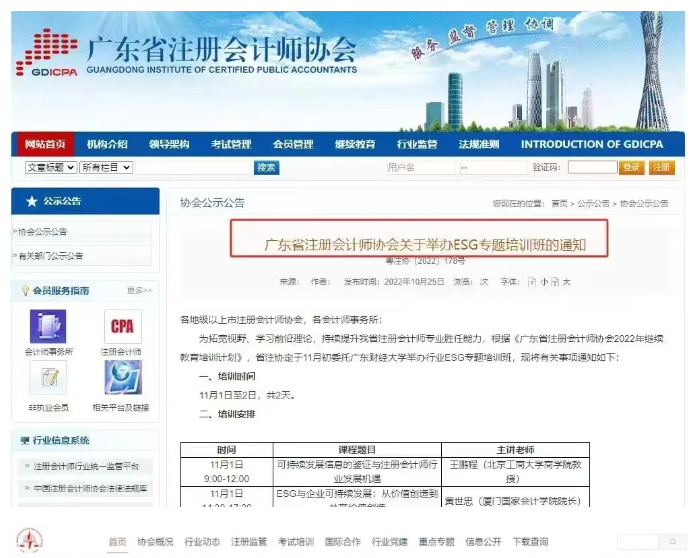Click the monitor icon beside 行业信息系统
The width and height of the screenshot is (696, 558).
pyautogui.click(x=25, y=440)
